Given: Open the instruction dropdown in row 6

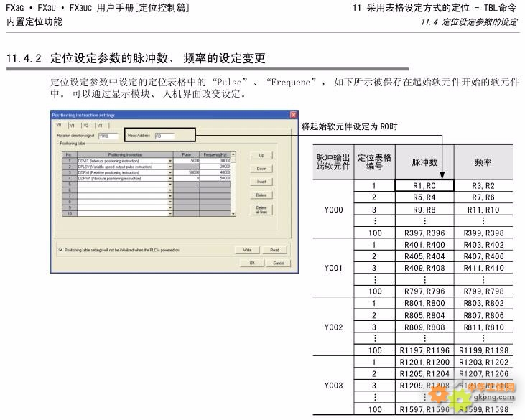Looking at the screenshot, I should click(x=170, y=190).
